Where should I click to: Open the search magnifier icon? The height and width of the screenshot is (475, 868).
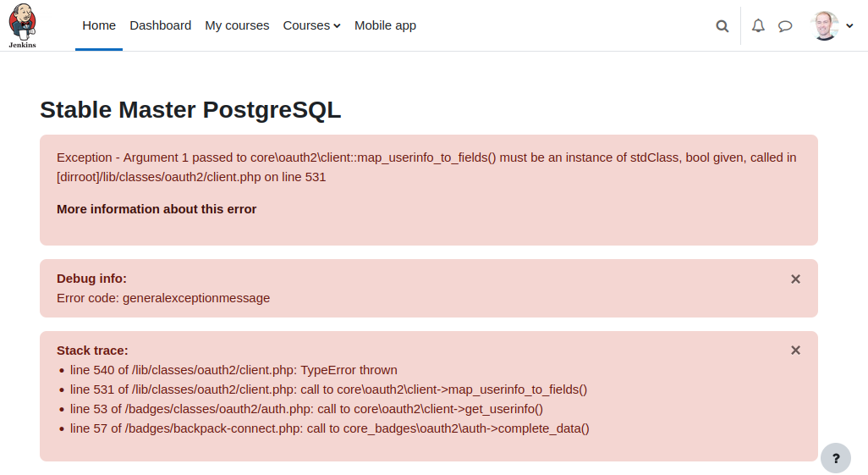click(722, 26)
